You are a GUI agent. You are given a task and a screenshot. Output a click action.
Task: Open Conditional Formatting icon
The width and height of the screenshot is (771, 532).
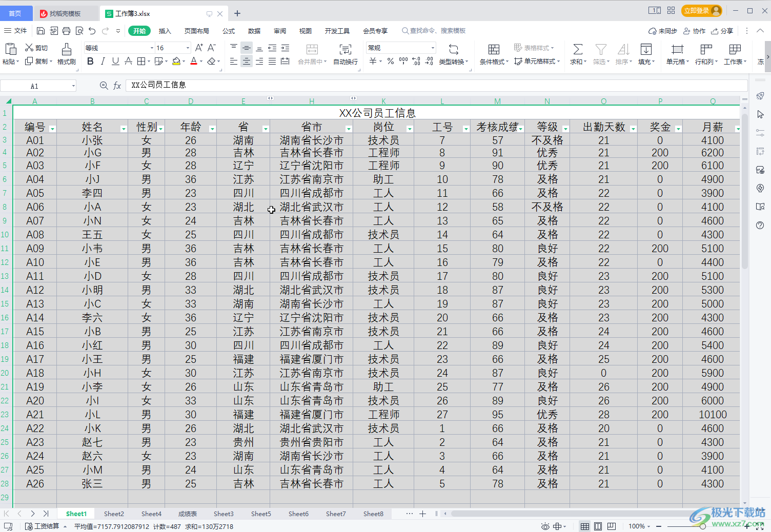point(494,49)
